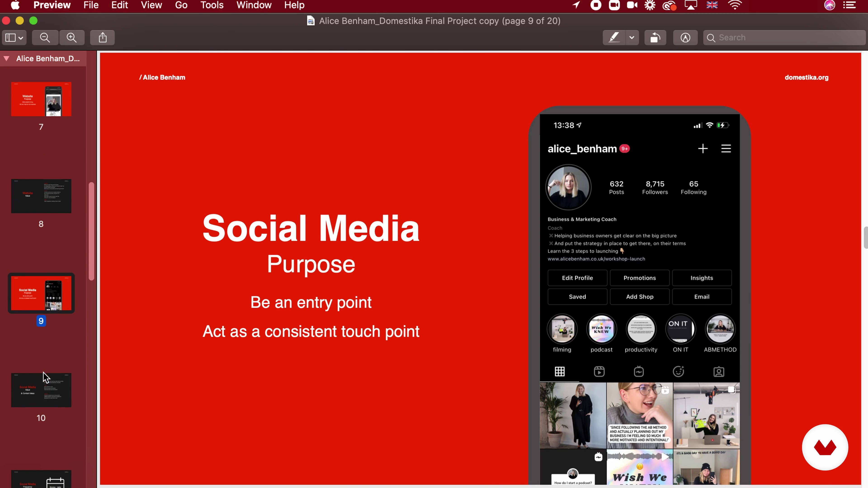Image resolution: width=868 pixels, height=488 pixels.
Task: Select page 8 thumbnail
Action: pyautogui.click(x=41, y=196)
